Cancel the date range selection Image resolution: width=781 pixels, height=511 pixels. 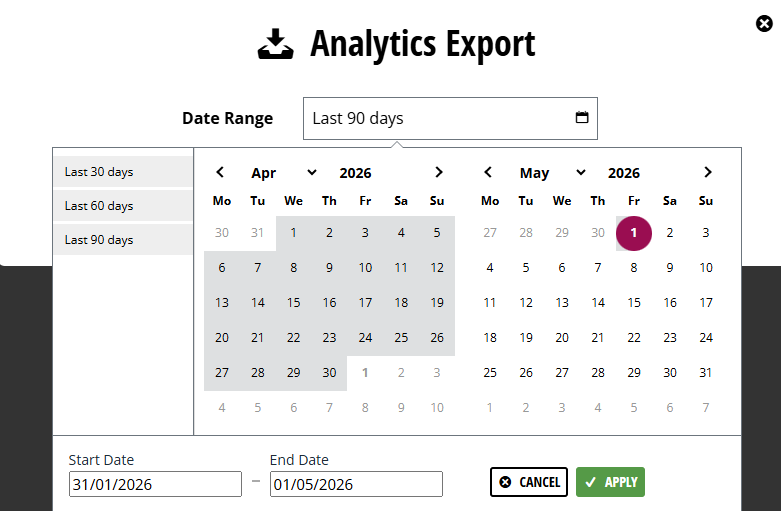[x=528, y=482]
